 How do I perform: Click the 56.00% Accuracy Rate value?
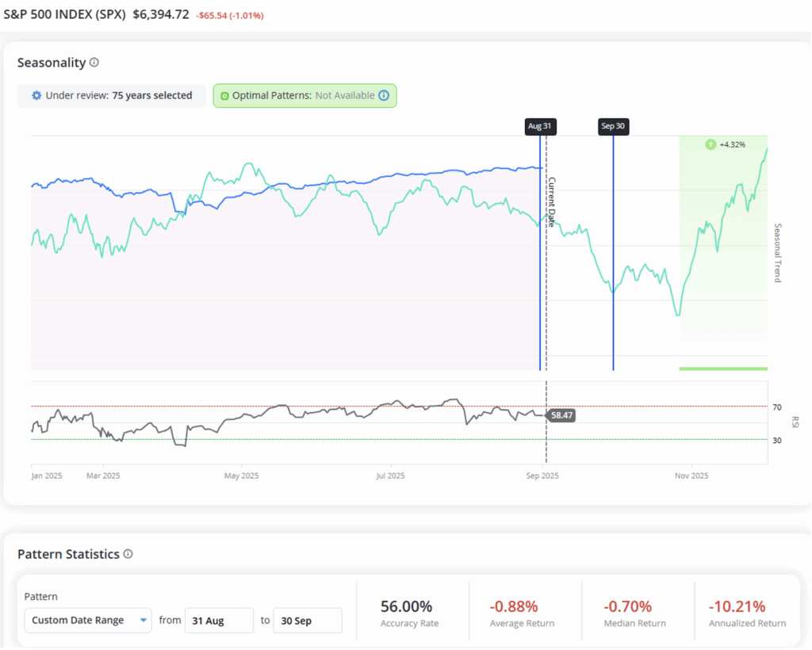[x=407, y=606]
